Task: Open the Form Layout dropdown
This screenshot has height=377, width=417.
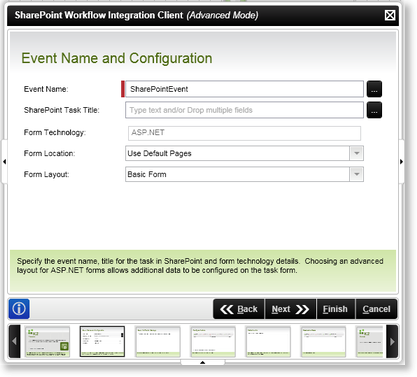Action: pos(356,174)
